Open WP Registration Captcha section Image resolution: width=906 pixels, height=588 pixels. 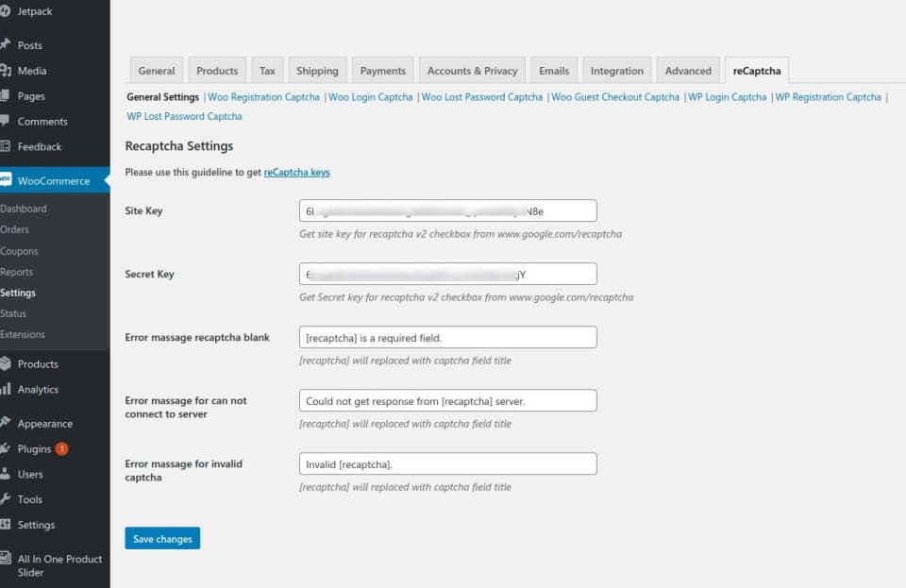828,97
